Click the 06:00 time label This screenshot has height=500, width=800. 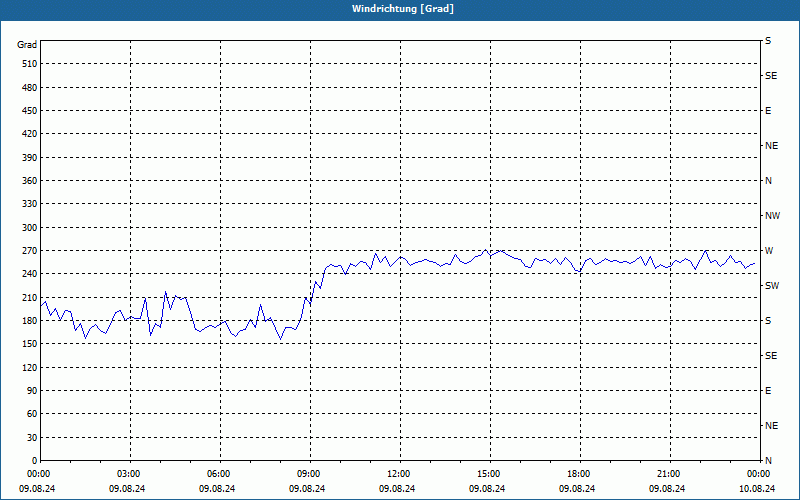pyautogui.click(x=220, y=474)
